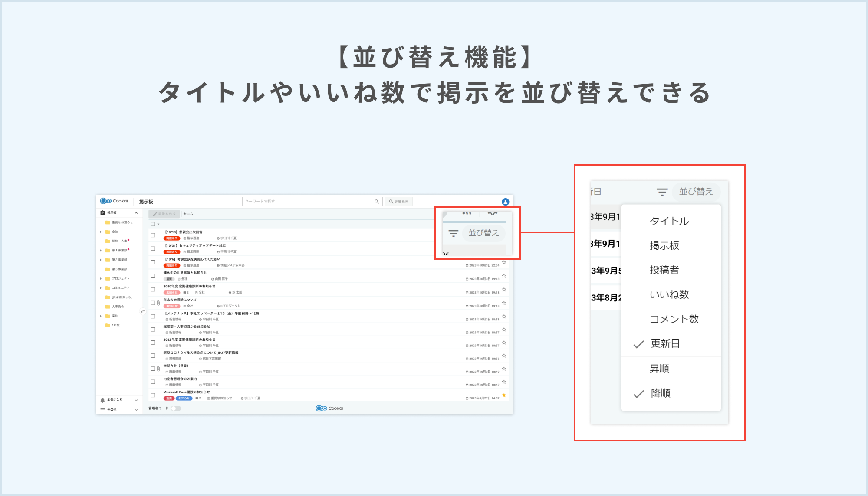This screenshot has width=868, height=496.
Task: Expand the プロジェクト folder arrow
Action: (101, 279)
